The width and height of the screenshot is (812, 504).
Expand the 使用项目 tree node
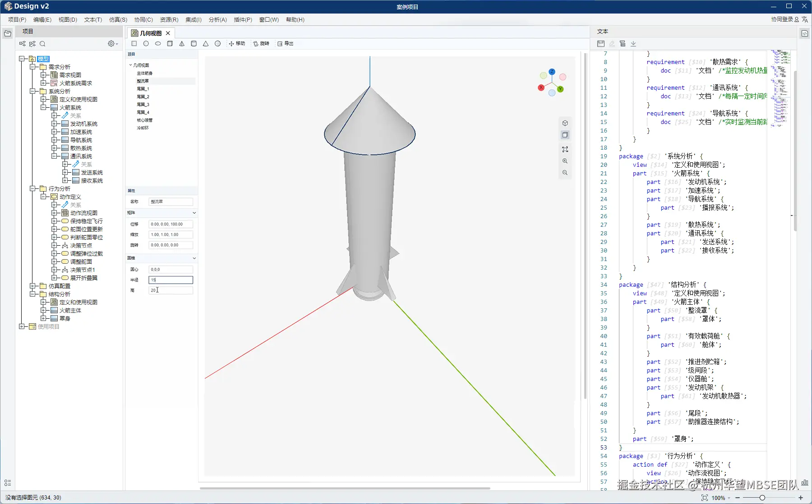coord(22,326)
